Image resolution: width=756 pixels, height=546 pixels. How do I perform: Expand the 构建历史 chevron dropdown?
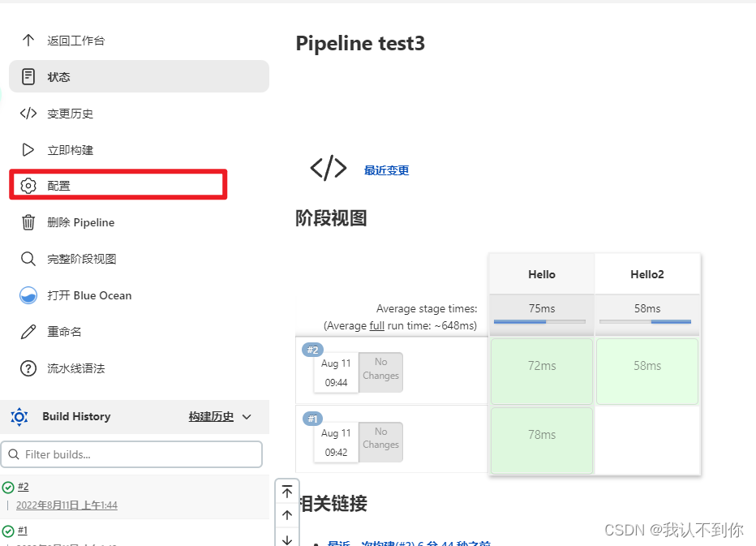point(247,417)
